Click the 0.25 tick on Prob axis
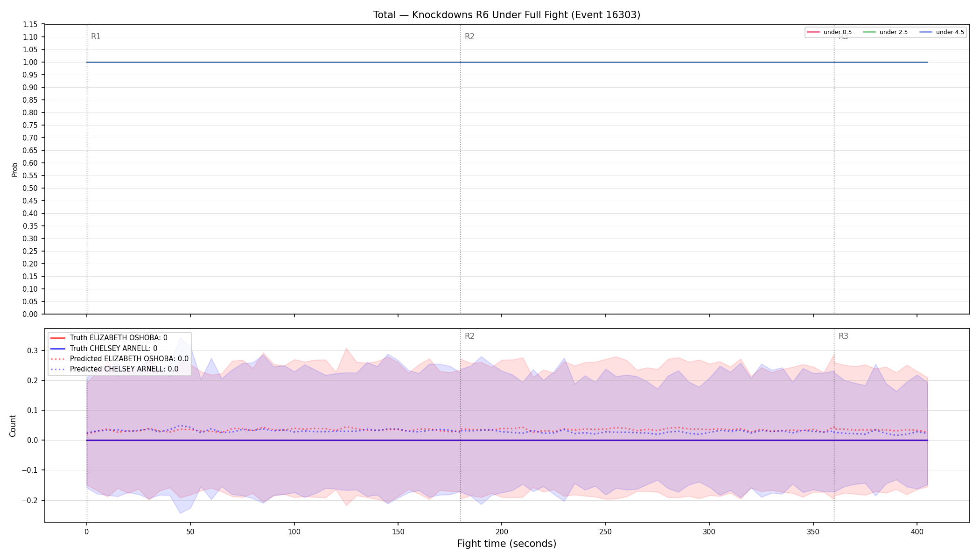This screenshot has width=980, height=560. [30, 251]
